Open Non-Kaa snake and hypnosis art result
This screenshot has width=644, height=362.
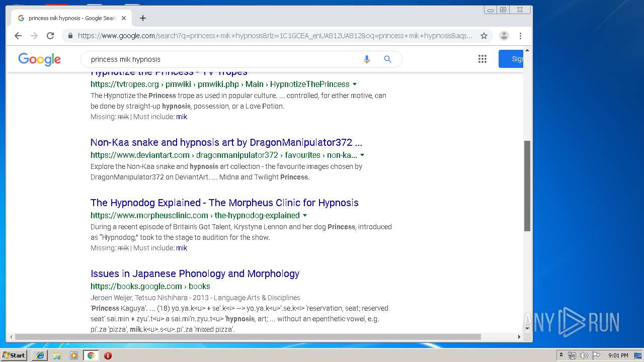coord(226,142)
